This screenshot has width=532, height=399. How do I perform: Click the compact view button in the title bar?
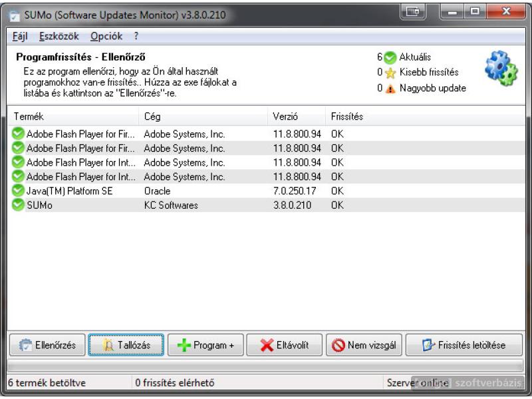pos(412,12)
